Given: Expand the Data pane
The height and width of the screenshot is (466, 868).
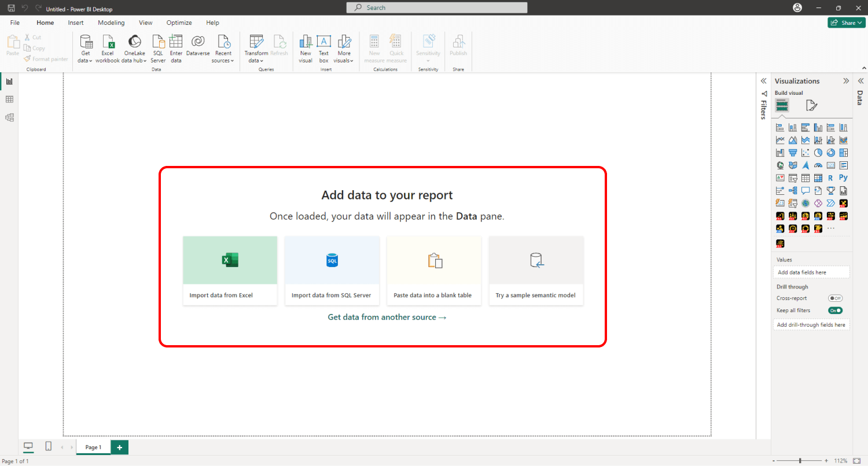Looking at the screenshot, I should point(860,81).
